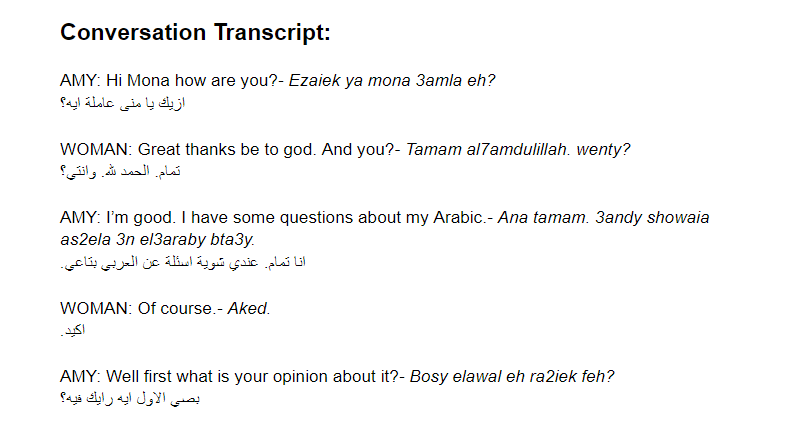The image size is (793, 423).
Task: Click the 'WOMAN:' label before 'Of course'
Action: pos(96,308)
